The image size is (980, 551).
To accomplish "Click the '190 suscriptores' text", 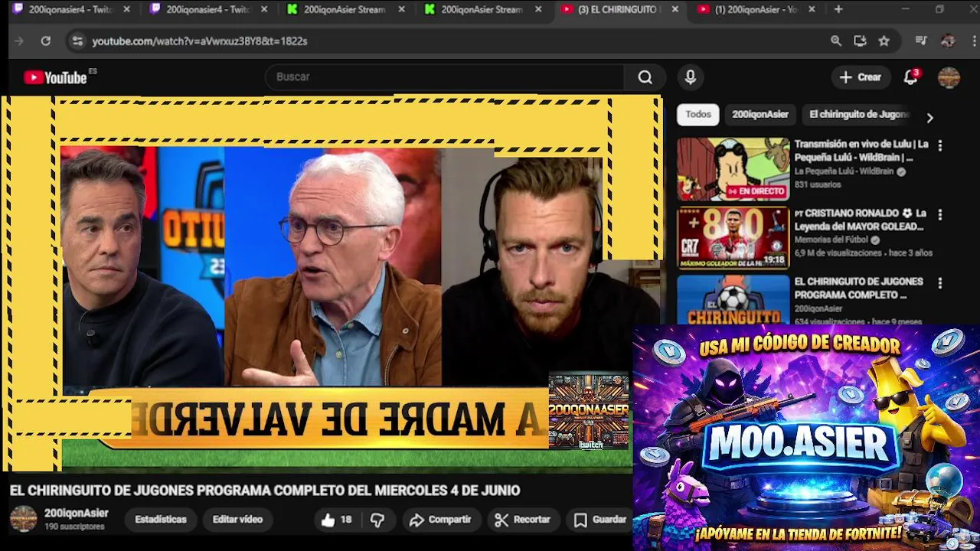I will 74,527.
